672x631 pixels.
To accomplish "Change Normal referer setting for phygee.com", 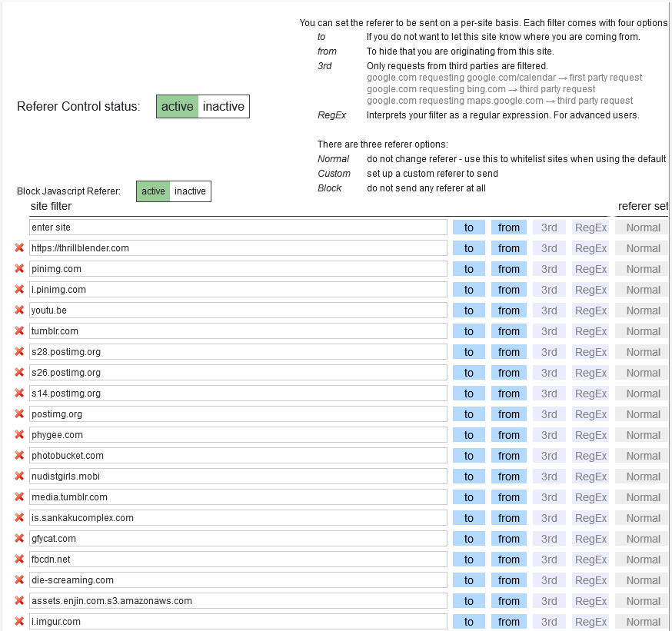I will point(643,435).
